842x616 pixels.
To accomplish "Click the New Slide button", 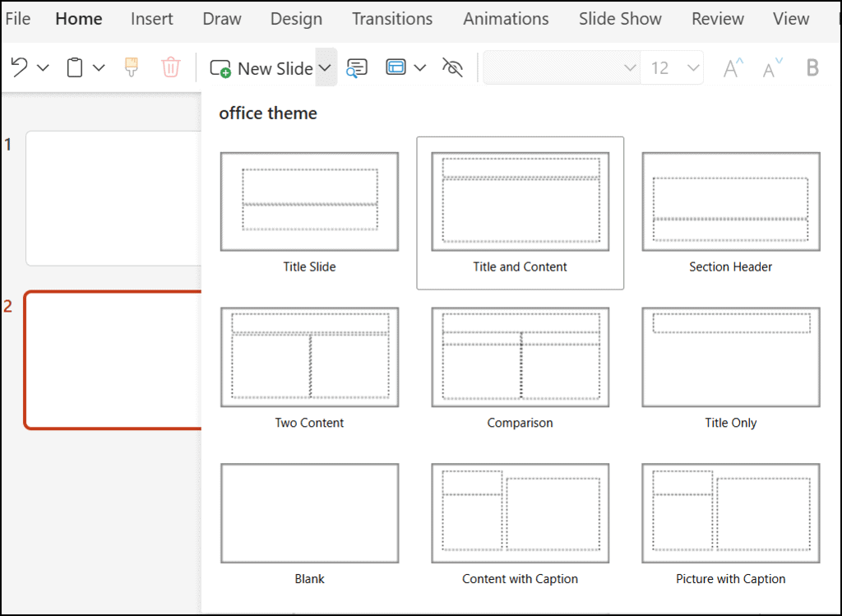I will click(261, 68).
